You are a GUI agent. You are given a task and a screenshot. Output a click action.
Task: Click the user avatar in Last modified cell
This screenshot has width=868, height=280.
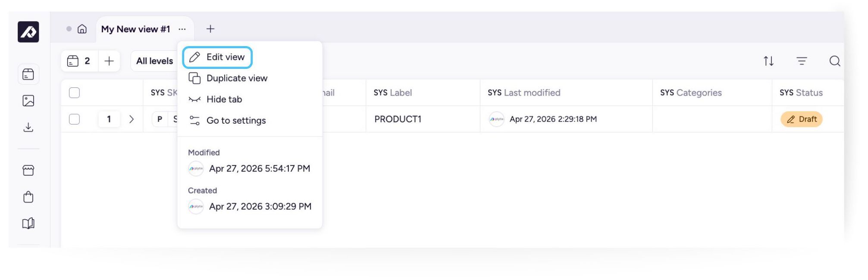pyautogui.click(x=497, y=119)
